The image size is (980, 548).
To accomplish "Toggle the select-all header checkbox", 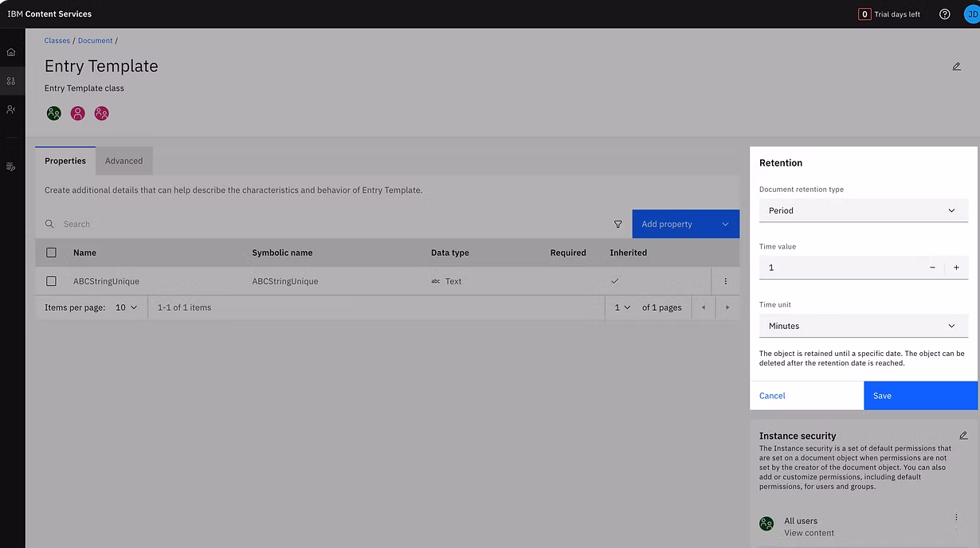I will pyautogui.click(x=51, y=252).
